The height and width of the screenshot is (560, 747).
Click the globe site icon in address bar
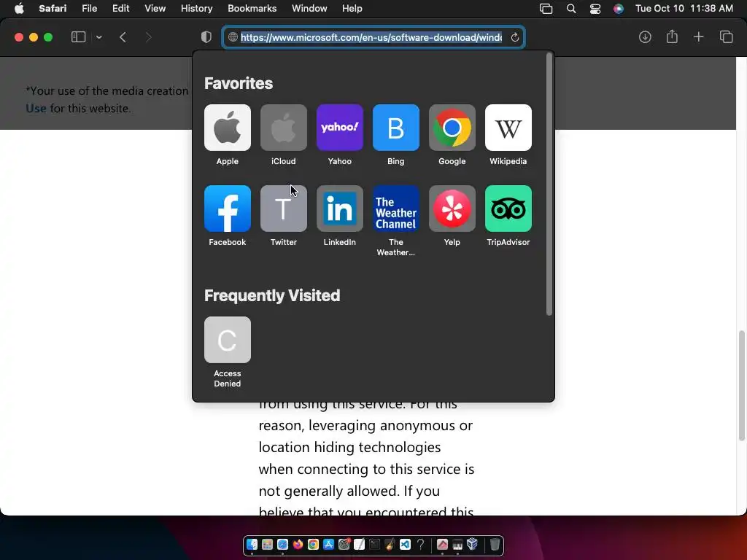click(x=233, y=37)
